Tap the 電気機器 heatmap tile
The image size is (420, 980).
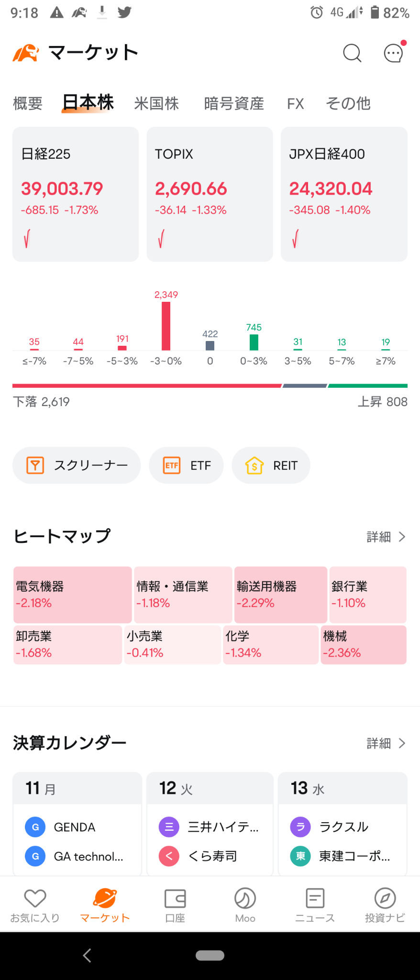click(x=73, y=595)
